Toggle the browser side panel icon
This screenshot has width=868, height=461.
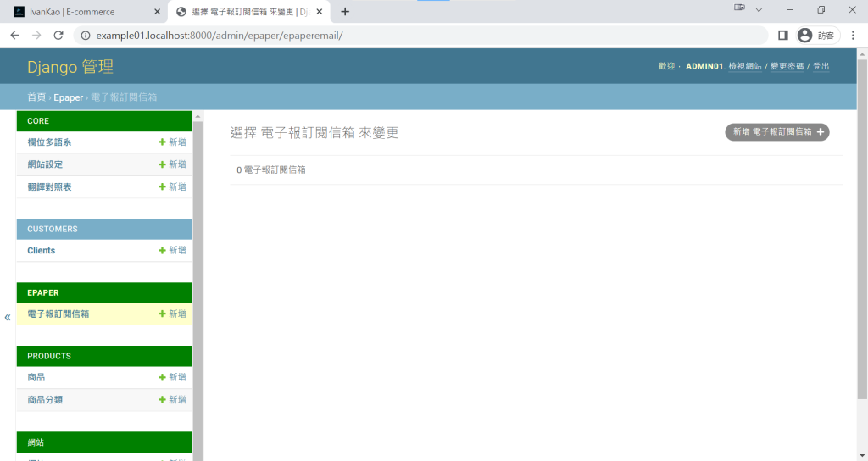pyautogui.click(x=782, y=36)
